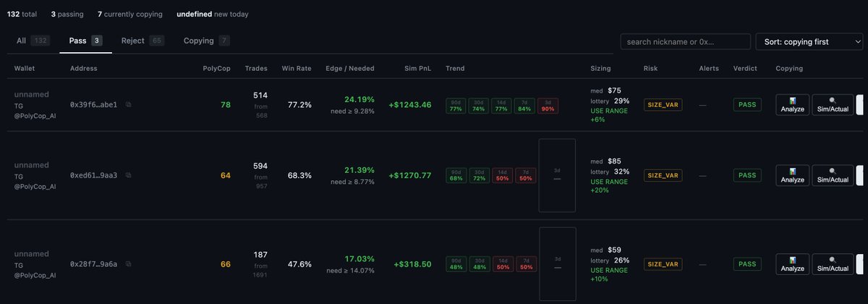The width and height of the screenshot is (868, 304).
Task: Click SIZE_VAR risk badge for 0xed61…9aa3
Action: 663,175
